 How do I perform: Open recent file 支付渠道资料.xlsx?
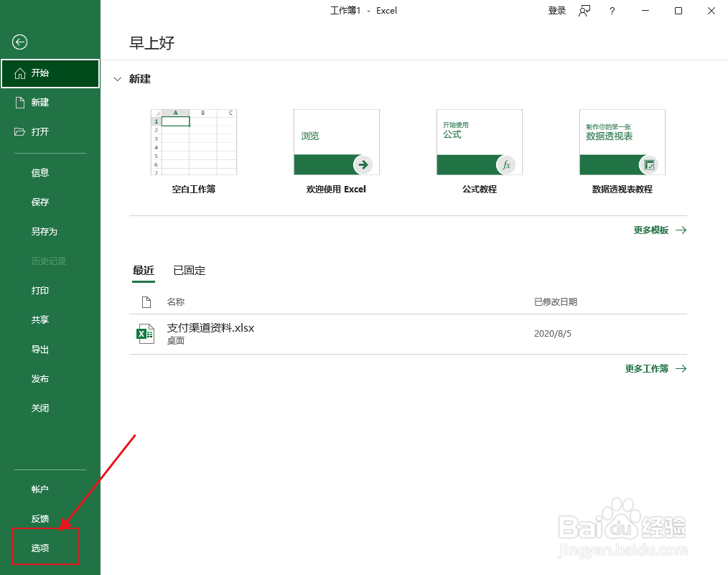point(408,334)
